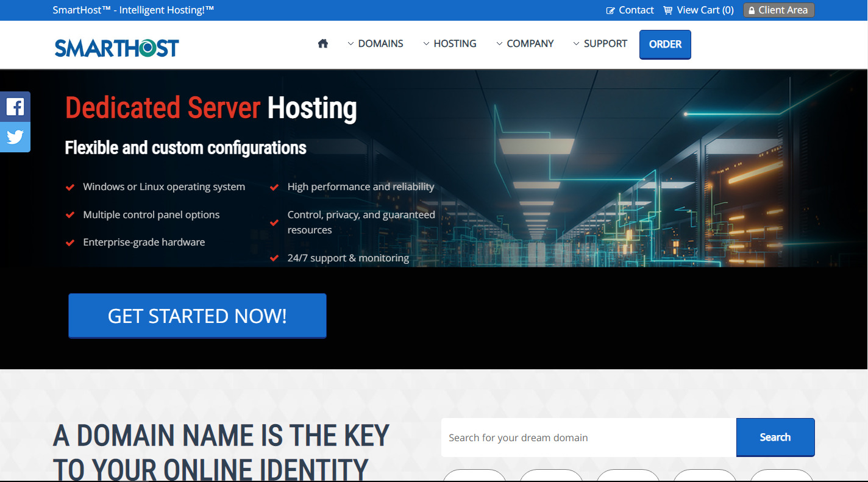Click the SmartHost logo
The width and height of the screenshot is (868, 482).
[x=116, y=48]
